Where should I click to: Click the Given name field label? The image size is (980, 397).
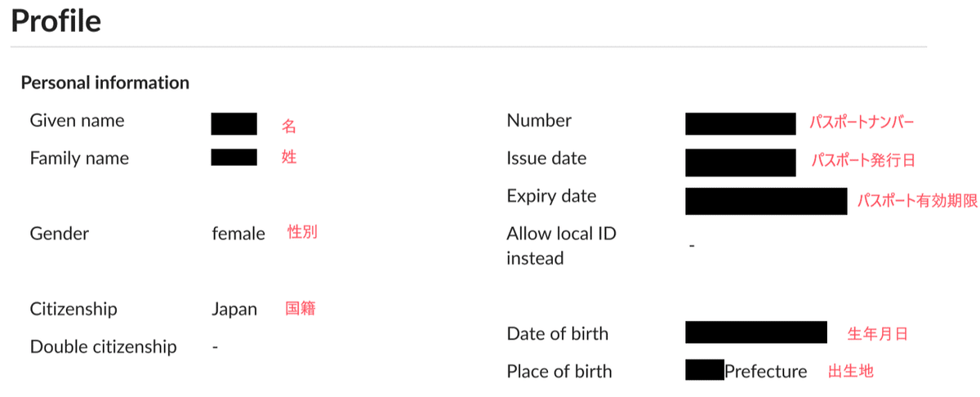77,121
